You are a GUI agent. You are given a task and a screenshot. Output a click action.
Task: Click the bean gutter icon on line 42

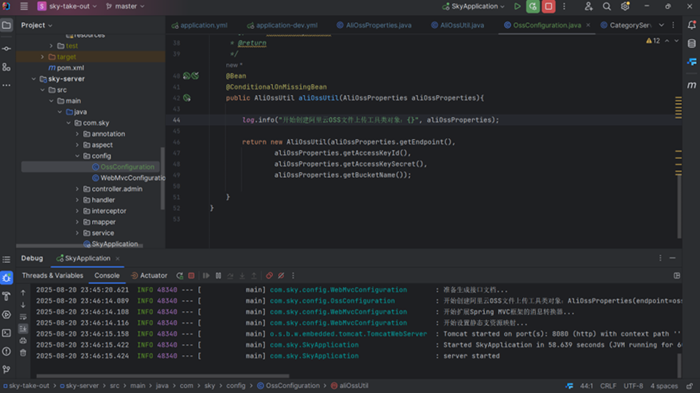187,98
